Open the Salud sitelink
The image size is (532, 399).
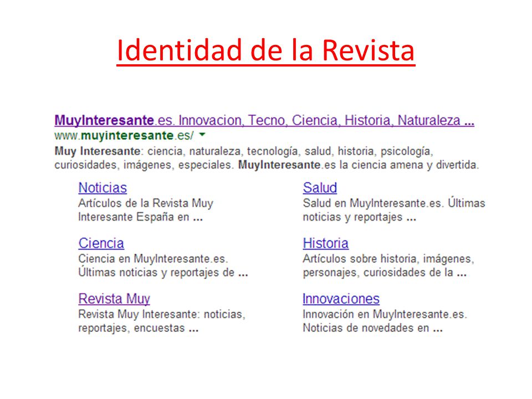click(320, 188)
